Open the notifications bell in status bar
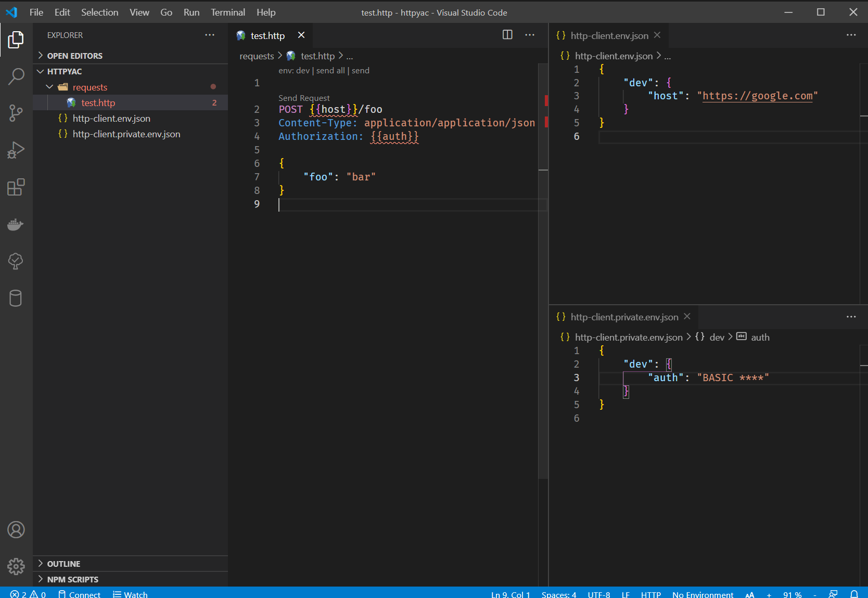The width and height of the screenshot is (868, 598). 854,594
